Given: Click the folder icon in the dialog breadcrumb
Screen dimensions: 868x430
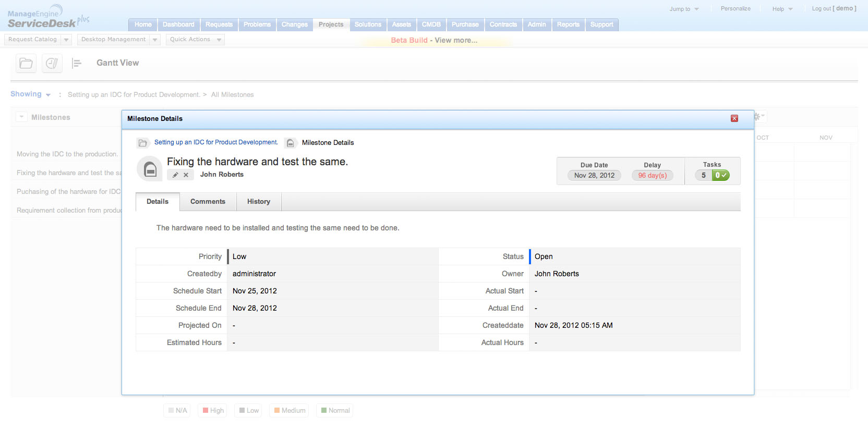Looking at the screenshot, I should tap(142, 143).
